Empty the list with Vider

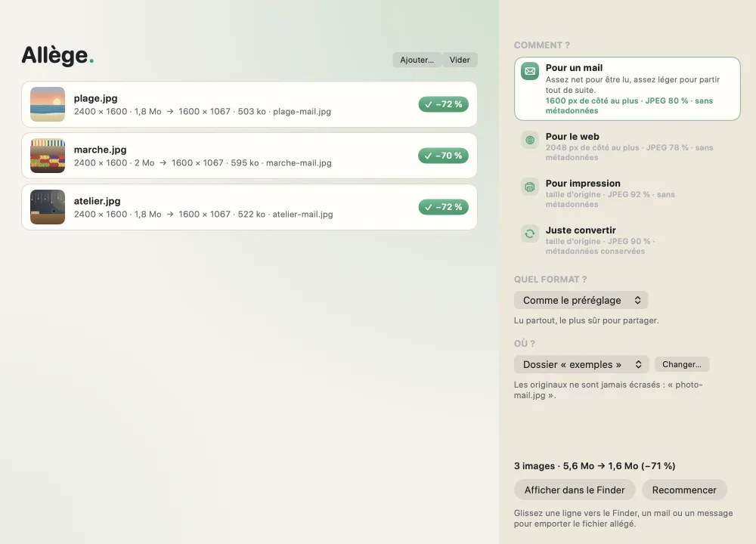point(460,60)
